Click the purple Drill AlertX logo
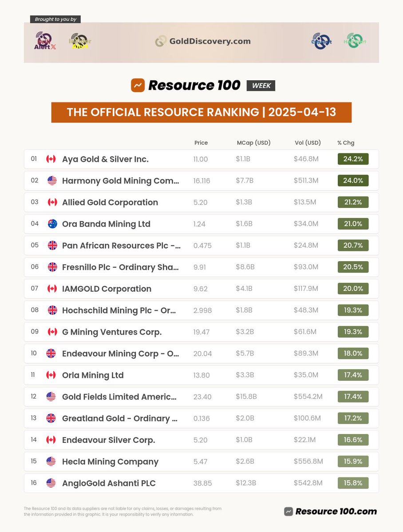Screen dimensions: 403x532 (45, 41)
